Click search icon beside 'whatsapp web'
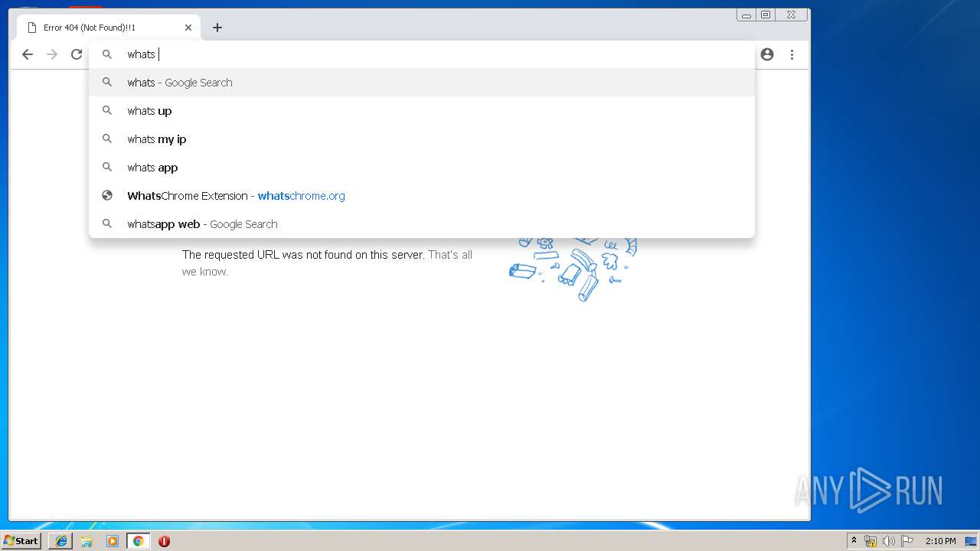The width and height of the screenshot is (980, 551). click(107, 224)
